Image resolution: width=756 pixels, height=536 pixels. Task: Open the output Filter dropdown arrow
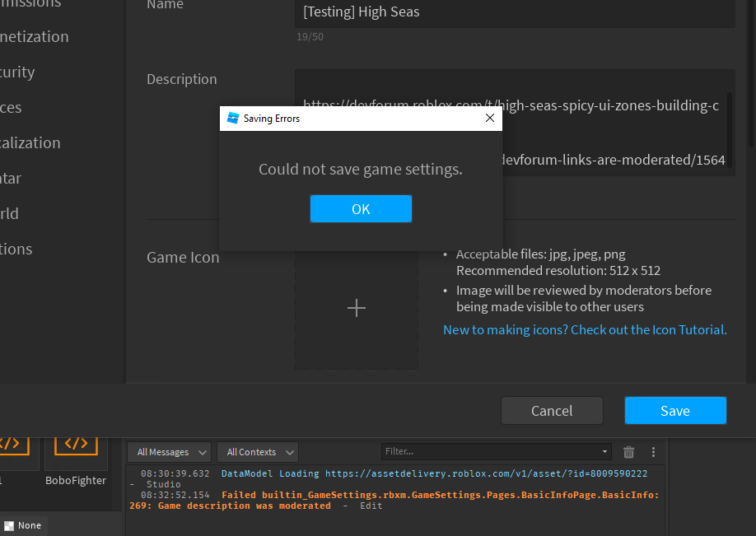point(605,451)
